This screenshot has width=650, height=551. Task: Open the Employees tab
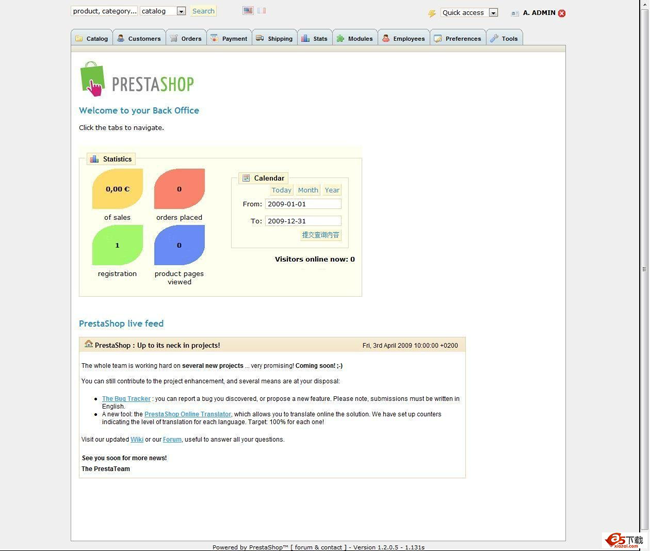point(404,38)
